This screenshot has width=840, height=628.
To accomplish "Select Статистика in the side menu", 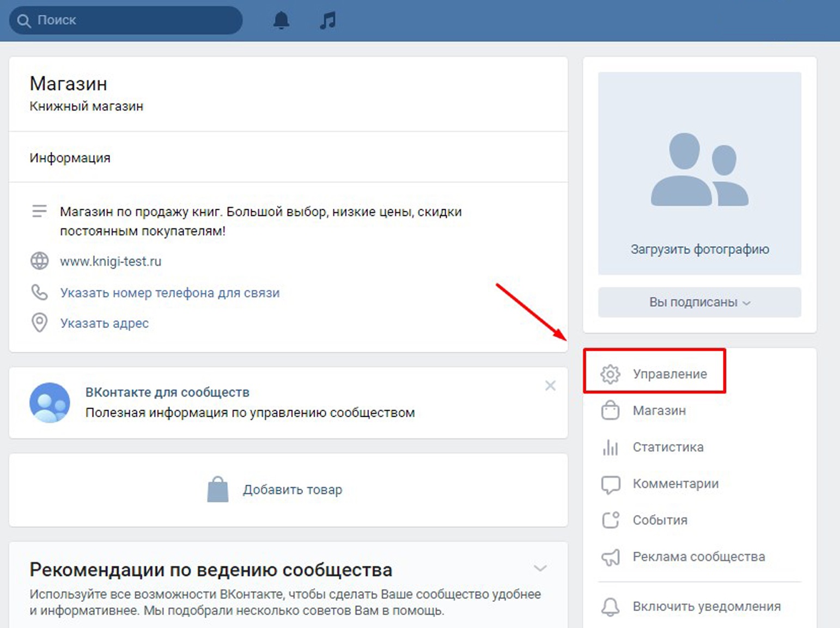I will [x=668, y=447].
